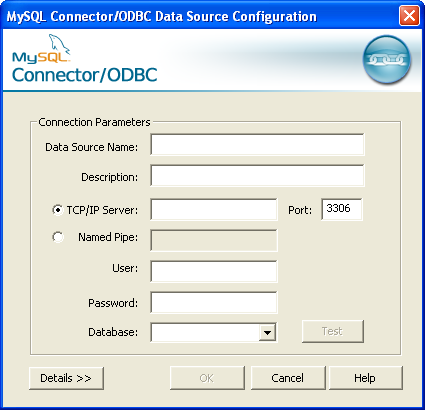
Task: Select the Named Pipe radio button
Action: 58,237
